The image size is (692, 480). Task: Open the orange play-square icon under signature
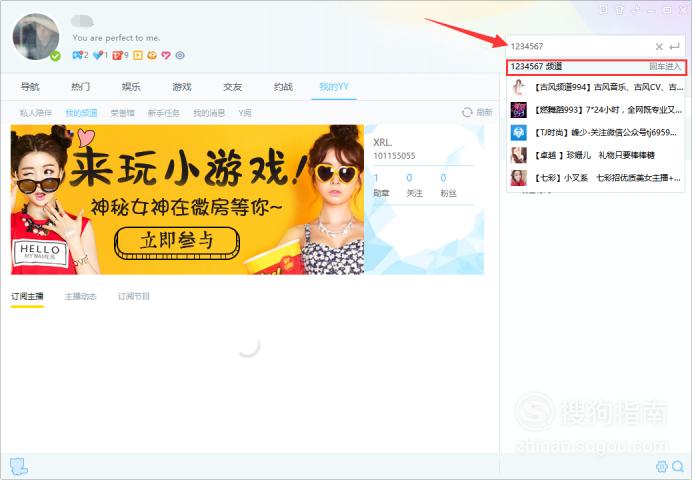point(138,55)
